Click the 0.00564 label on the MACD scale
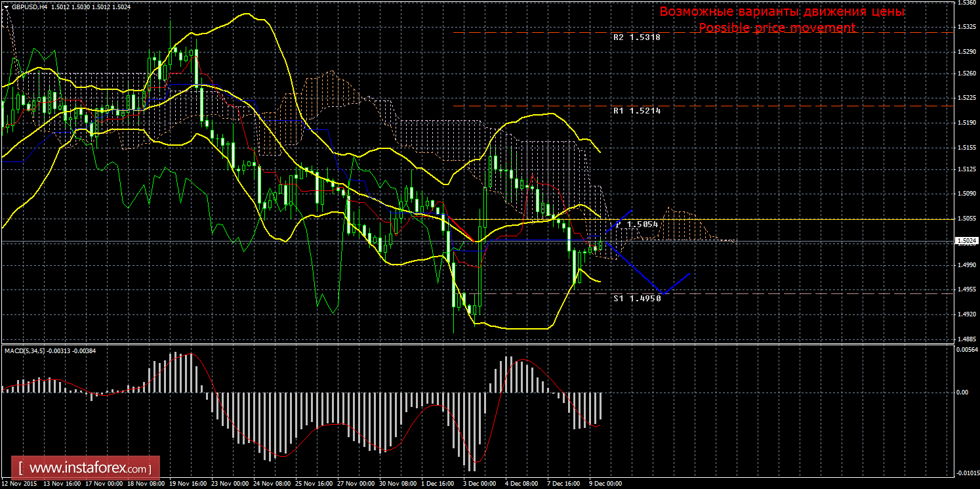The height and width of the screenshot is (489, 980). (x=967, y=350)
